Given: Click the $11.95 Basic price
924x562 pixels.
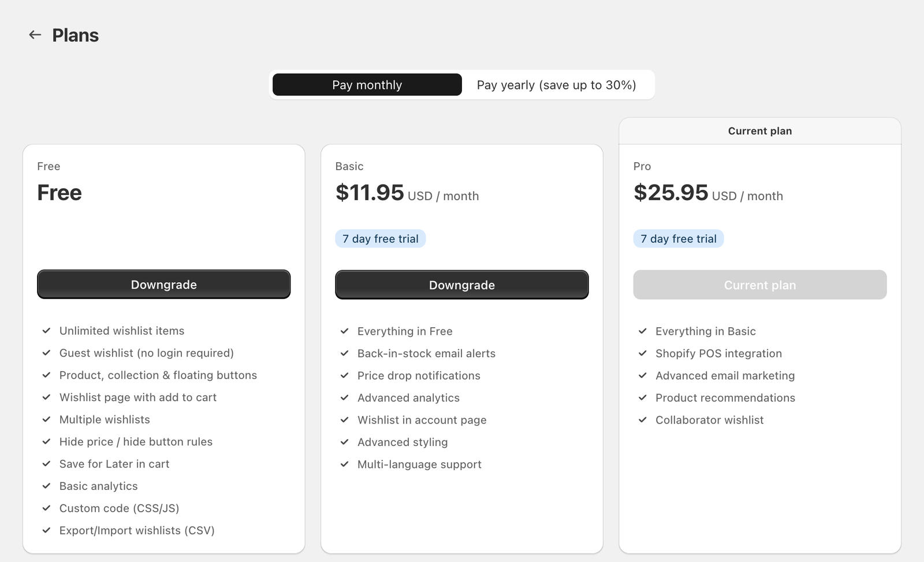Looking at the screenshot, I should (370, 193).
